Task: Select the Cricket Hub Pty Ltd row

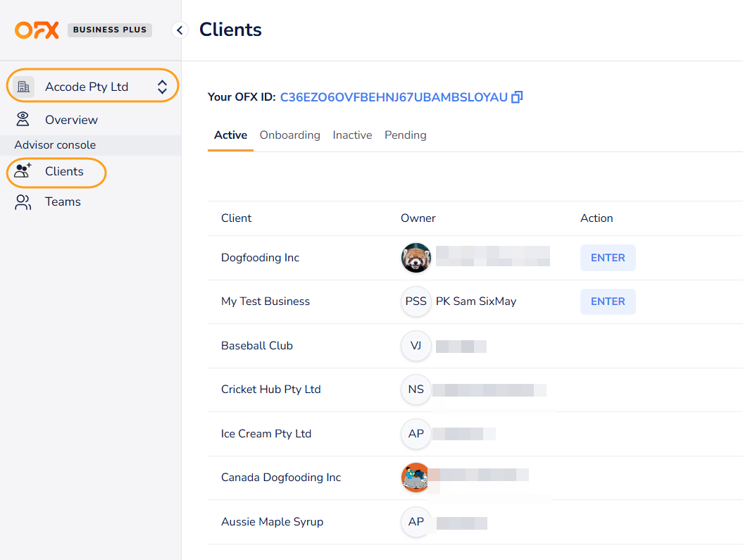Action: coord(475,390)
